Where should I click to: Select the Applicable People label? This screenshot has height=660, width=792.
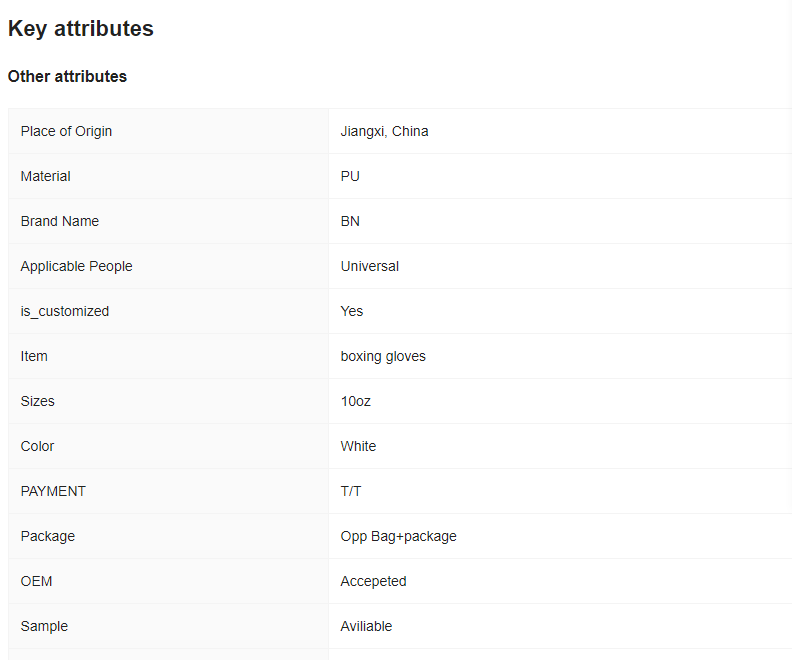76,266
